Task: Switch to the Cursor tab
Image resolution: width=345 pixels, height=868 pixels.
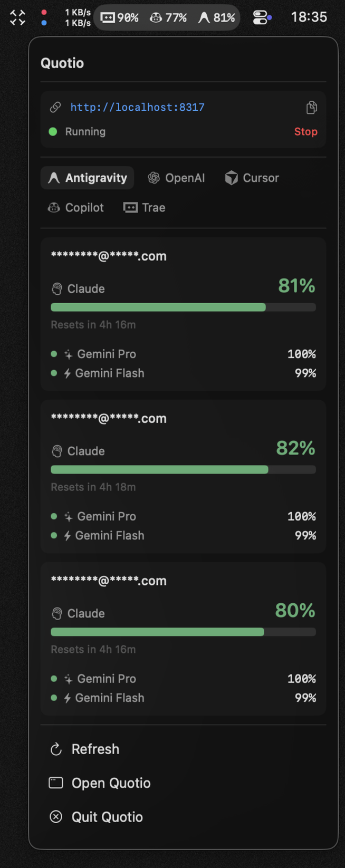Action: click(252, 178)
